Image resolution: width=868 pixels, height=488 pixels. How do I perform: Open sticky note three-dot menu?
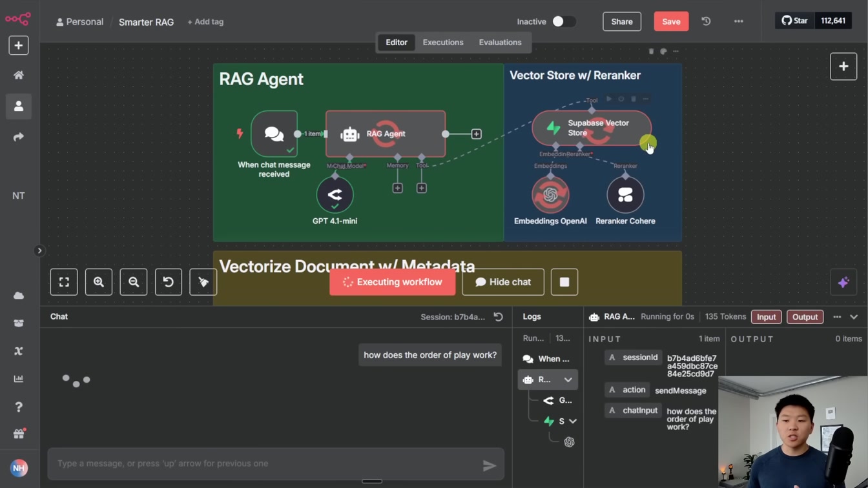pos(676,51)
